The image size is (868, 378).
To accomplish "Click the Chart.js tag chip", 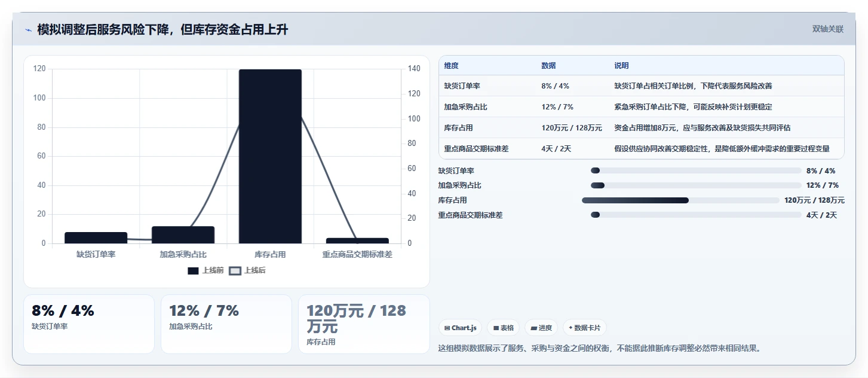I will point(461,328).
